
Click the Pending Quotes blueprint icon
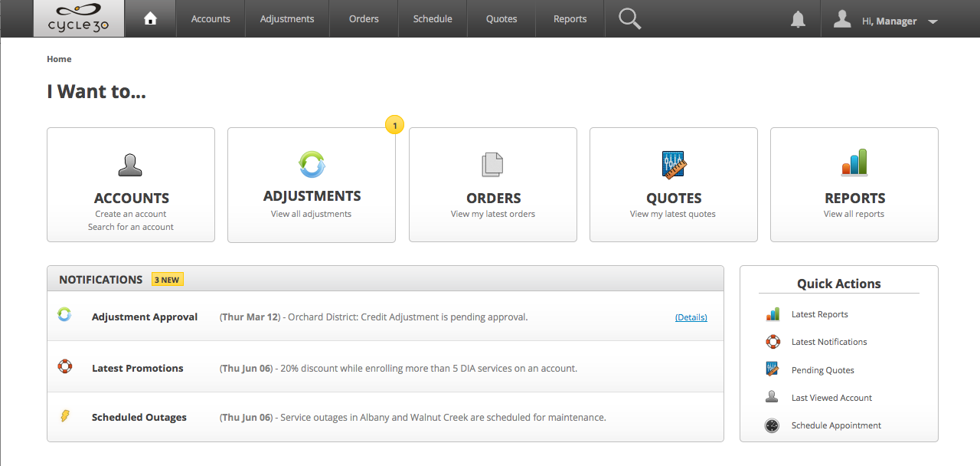(773, 369)
